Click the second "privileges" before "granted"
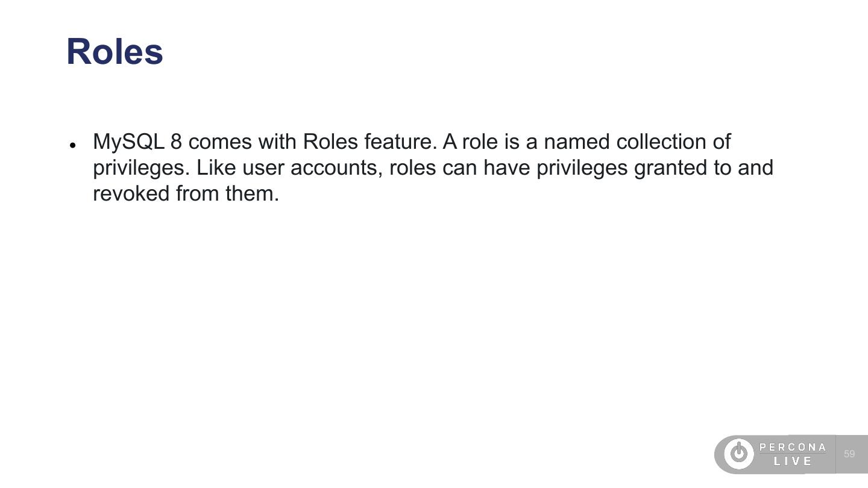The height and width of the screenshot is (488, 868). [x=582, y=168]
